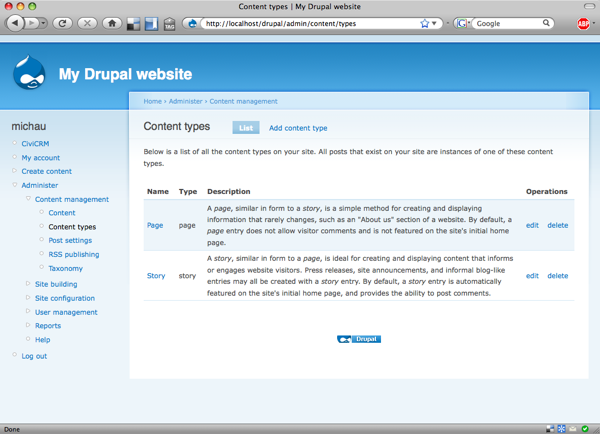Open Administer in the sidebar menu
Viewport: 600px width, 434px height.
tap(40, 185)
